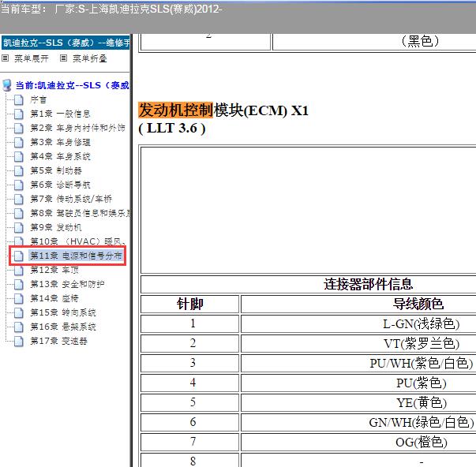Click the page icon next to 第14章

pos(19,299)
